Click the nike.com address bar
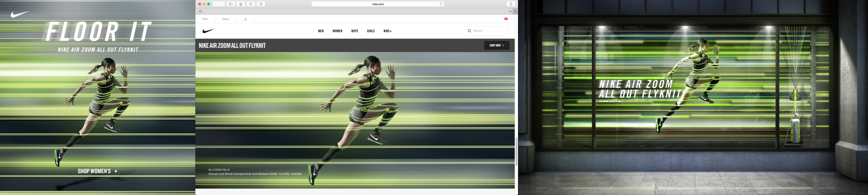The width and height of the screenshot is (868, 195). (x=377, y=4)
